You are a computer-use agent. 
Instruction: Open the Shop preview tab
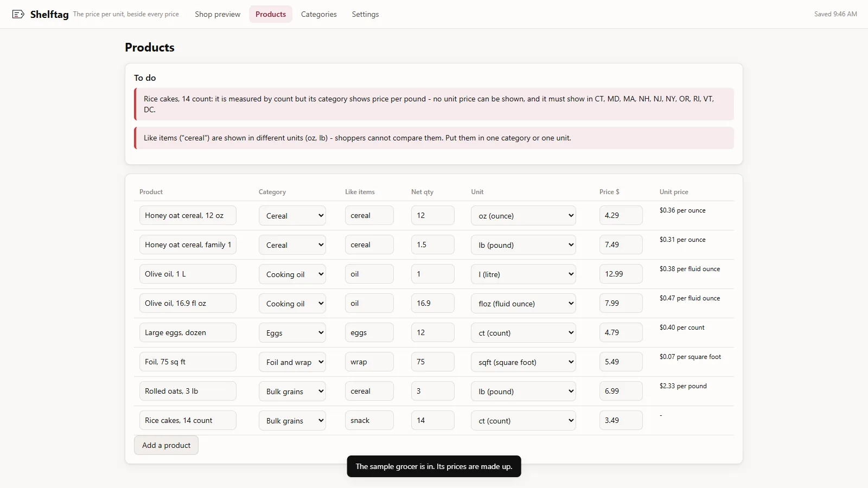click(x=218, y=14)
